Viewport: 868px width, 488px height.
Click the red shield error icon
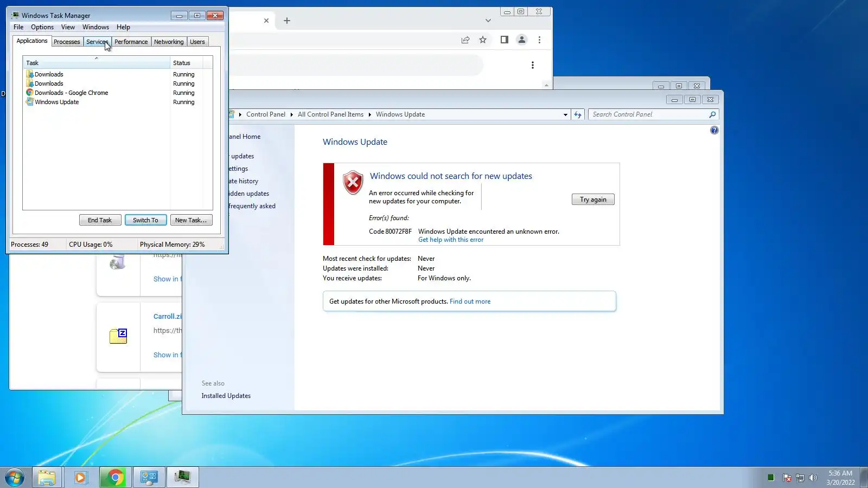(x=353, y=183)
